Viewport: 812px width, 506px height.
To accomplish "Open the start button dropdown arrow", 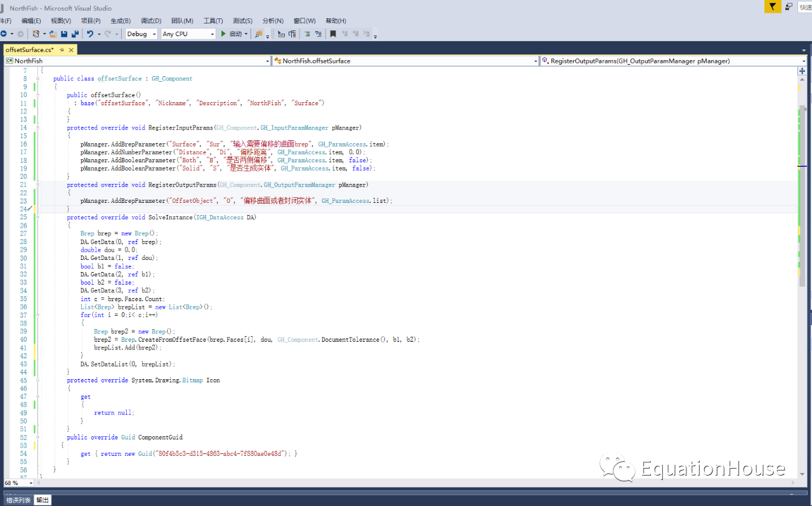I will pos(246,34).
